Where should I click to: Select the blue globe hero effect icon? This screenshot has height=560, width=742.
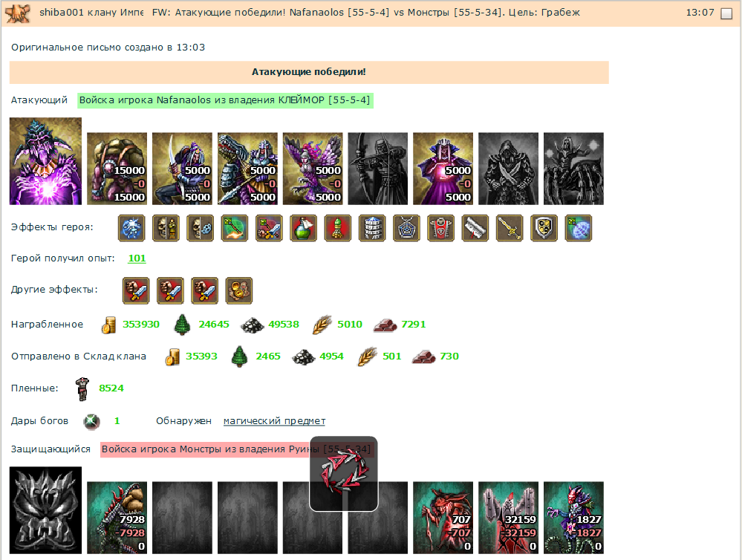[x=579, y=228]
